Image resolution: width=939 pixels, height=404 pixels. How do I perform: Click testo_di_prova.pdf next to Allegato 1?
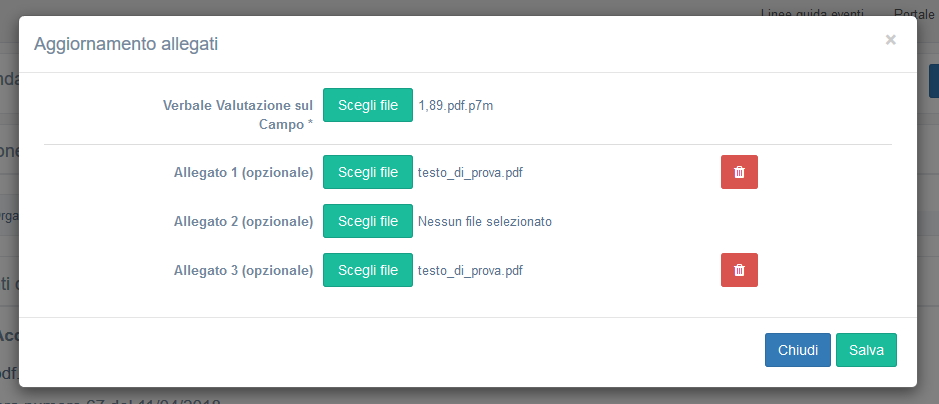(470, 172)
